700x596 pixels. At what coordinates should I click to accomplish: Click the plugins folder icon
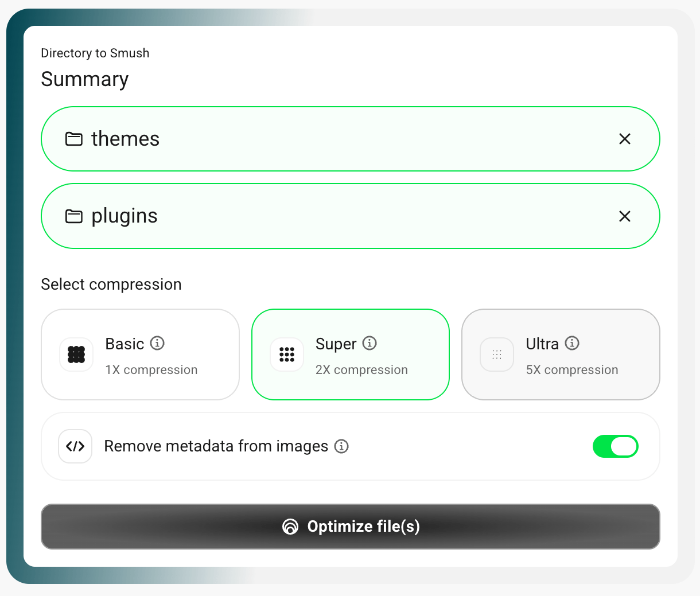[x=74, y=216]
